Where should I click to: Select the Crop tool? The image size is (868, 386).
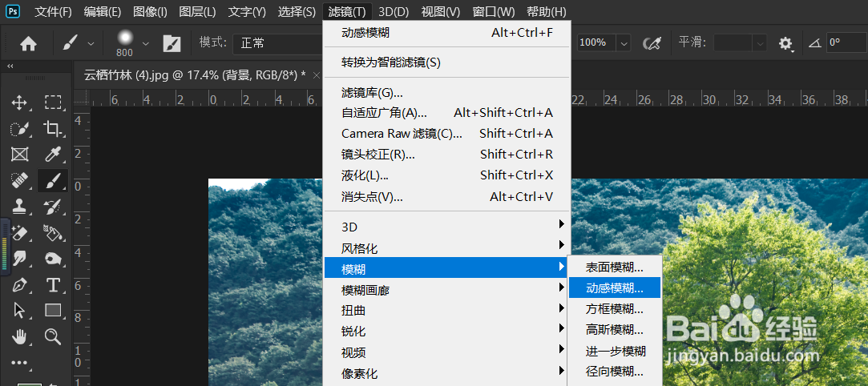(53, 129)
